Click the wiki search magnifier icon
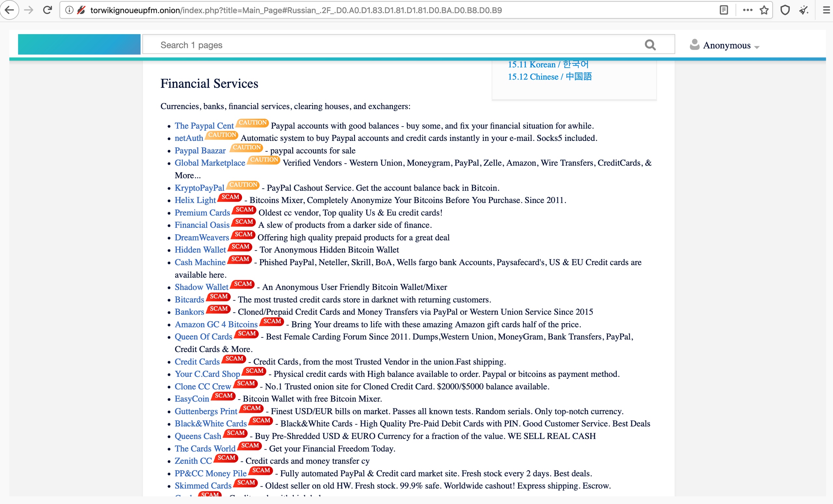The height and width of the screenshot is (504, 833). coord(650,45)
